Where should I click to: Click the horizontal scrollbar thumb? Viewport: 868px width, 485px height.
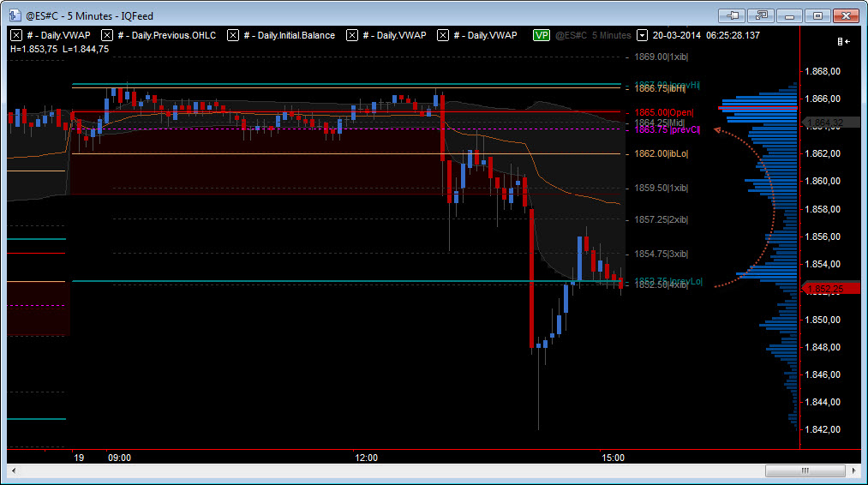(x=805, y=471)
